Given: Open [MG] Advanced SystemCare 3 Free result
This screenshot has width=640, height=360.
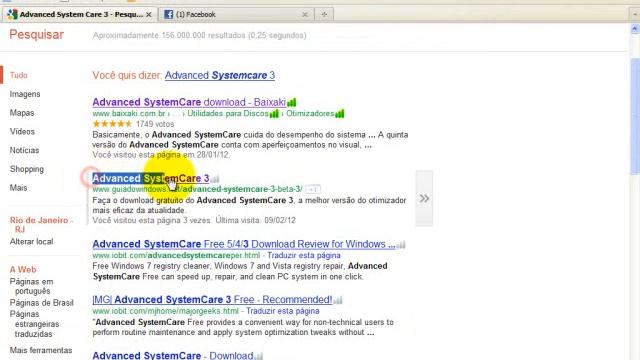Looking at the screenshot, I should pos(212,300).
